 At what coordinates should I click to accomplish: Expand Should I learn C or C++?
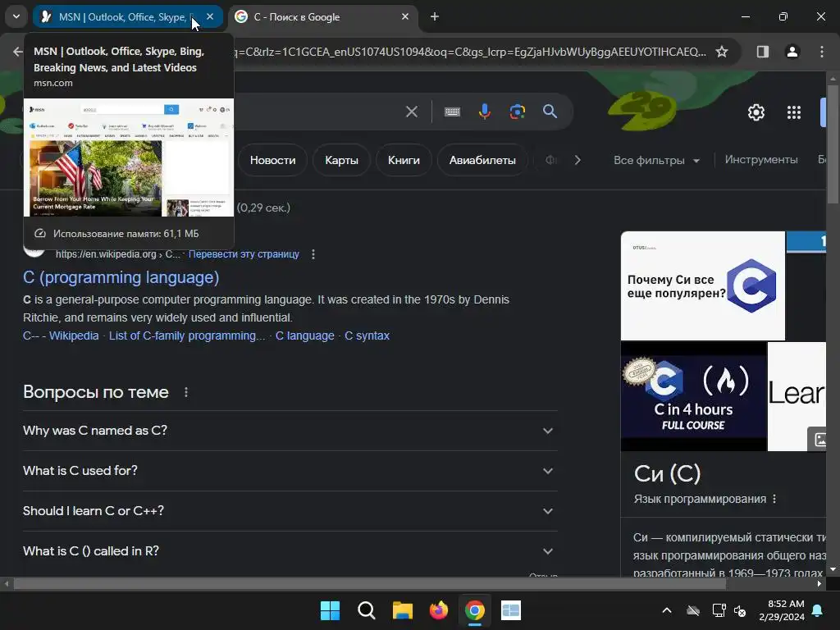coord(290,511)
